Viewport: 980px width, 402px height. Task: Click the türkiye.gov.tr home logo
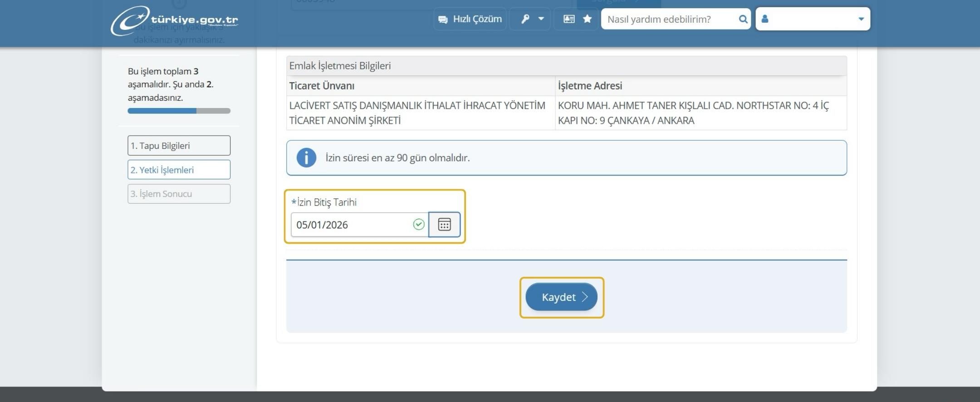coord(174,20)
